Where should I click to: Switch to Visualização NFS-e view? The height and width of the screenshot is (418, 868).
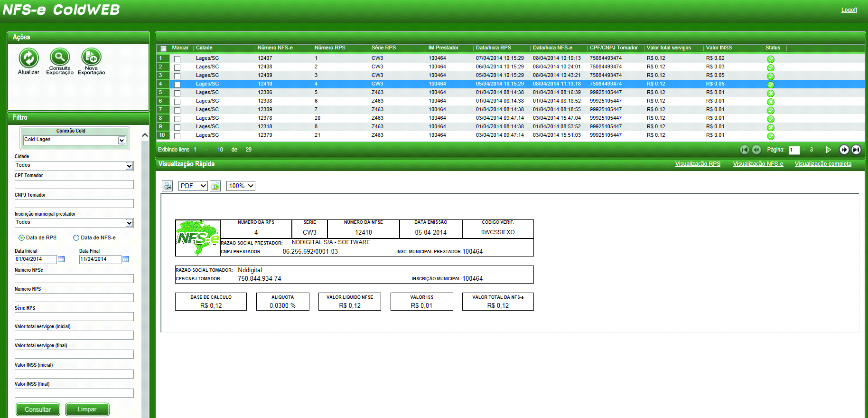pyautogui.click(x=758, y=164)
